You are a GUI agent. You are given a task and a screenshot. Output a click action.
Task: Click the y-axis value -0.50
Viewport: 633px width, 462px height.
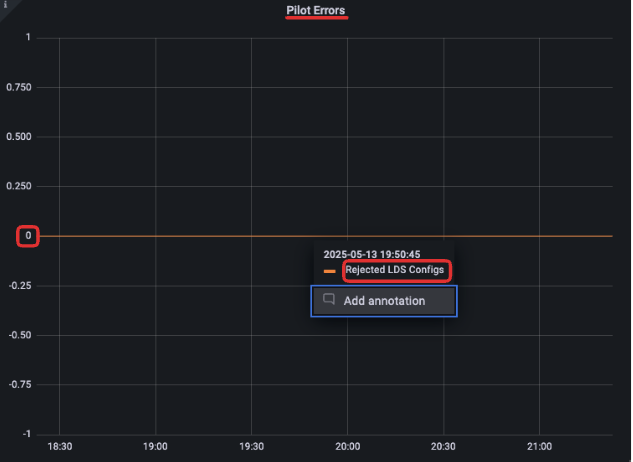click(20, 335)
